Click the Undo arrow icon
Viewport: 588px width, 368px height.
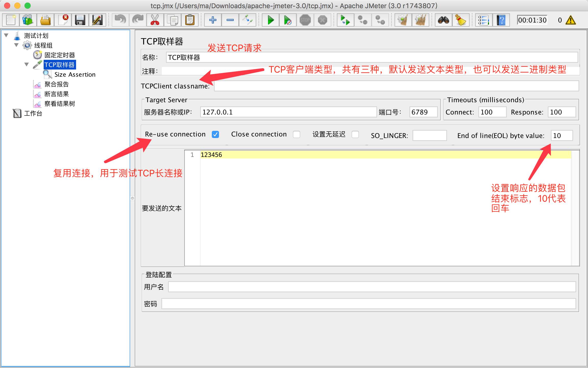120,20
